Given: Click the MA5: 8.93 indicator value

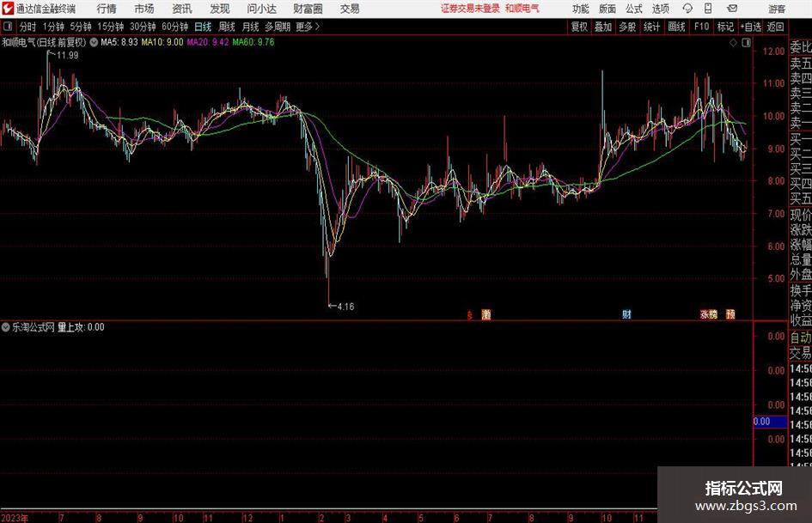Looking at the screenshot, I should [119, 42].
